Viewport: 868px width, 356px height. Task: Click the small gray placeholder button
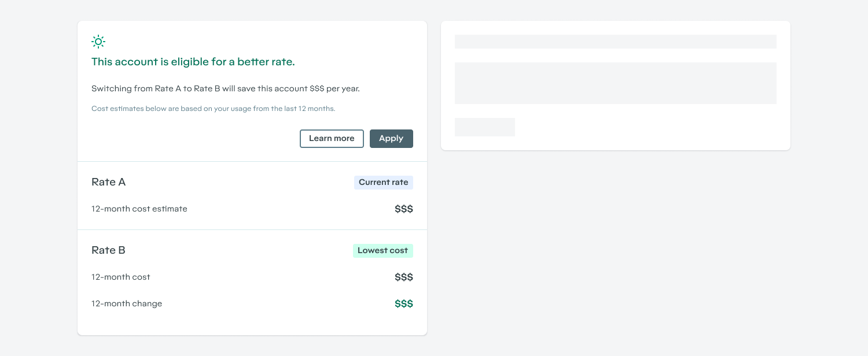[485, 127]
